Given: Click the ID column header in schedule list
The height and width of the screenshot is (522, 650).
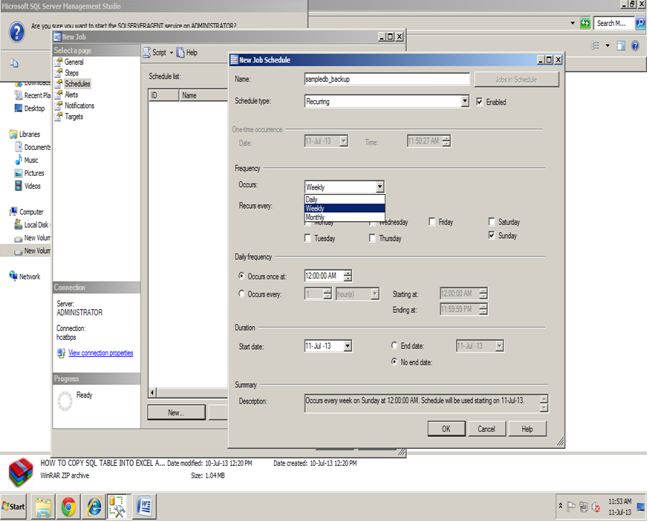Looking at the screenshot, I should (163, 95).
